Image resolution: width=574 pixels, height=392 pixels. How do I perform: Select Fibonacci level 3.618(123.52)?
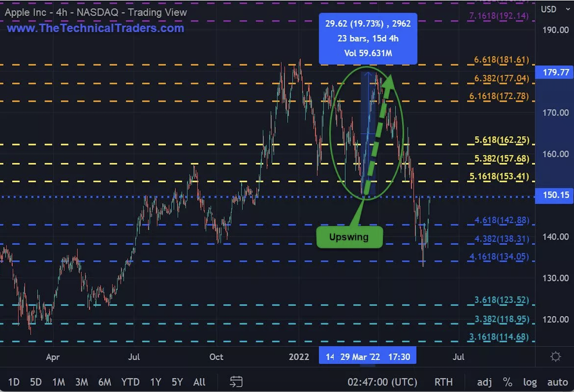(501, 300)
